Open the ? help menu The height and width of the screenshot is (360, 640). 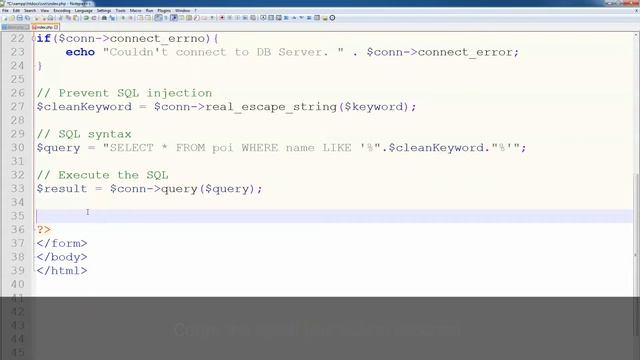click(196, 11)
